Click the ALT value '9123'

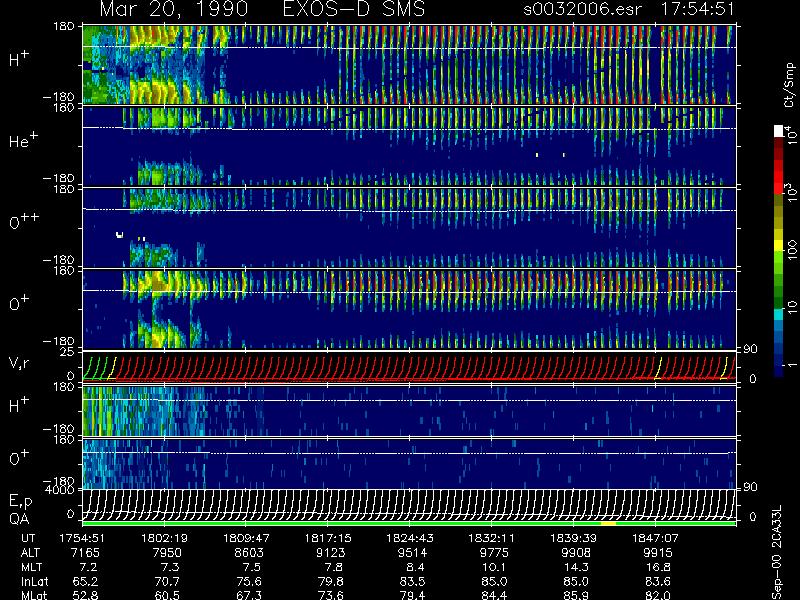[x=331, y=553]
